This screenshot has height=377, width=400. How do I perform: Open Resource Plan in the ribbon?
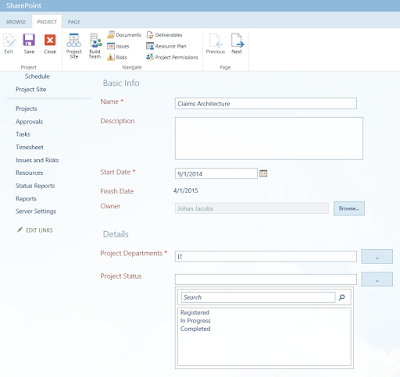click(166, 46)
